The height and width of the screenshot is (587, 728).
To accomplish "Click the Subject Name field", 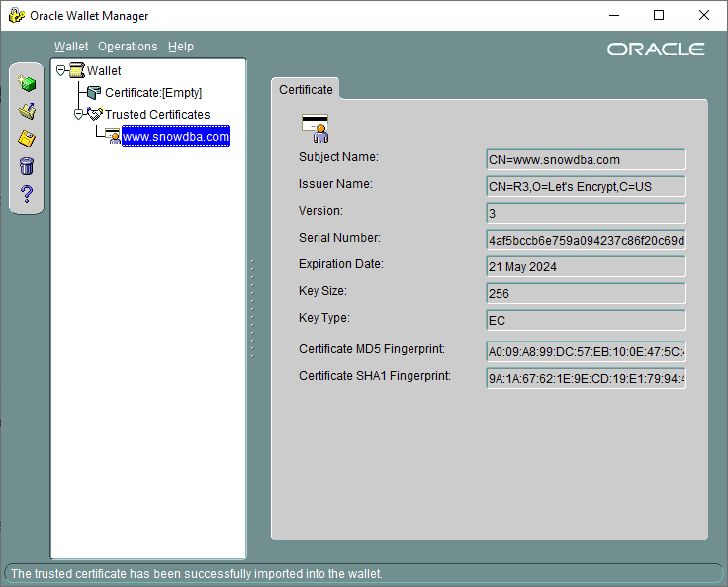I will pyautogui.click(x=586, y=160).
